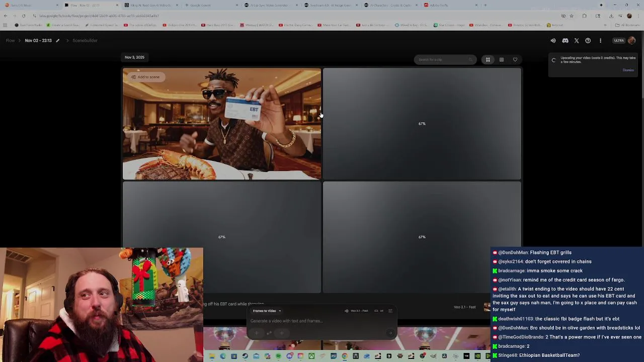Open generation settings sliders icon
Screen dimensions: 644x362
390,311
